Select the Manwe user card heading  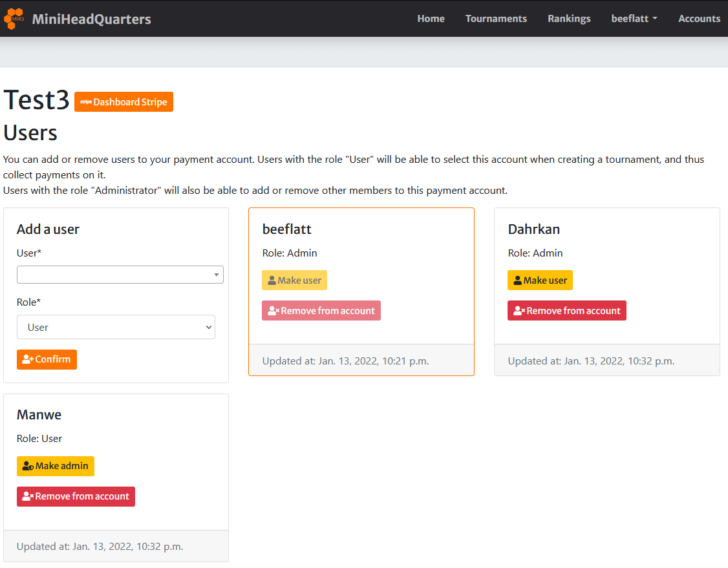[x=39, y=415]
